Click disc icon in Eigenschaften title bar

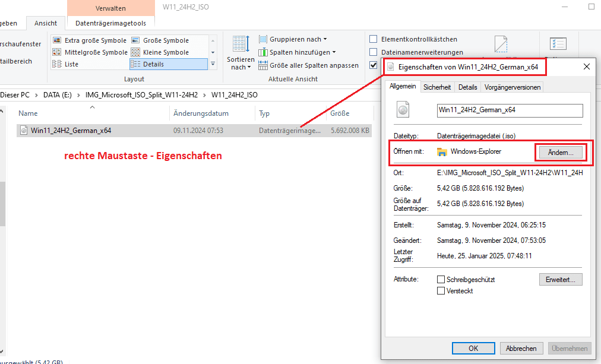(391, 67)
